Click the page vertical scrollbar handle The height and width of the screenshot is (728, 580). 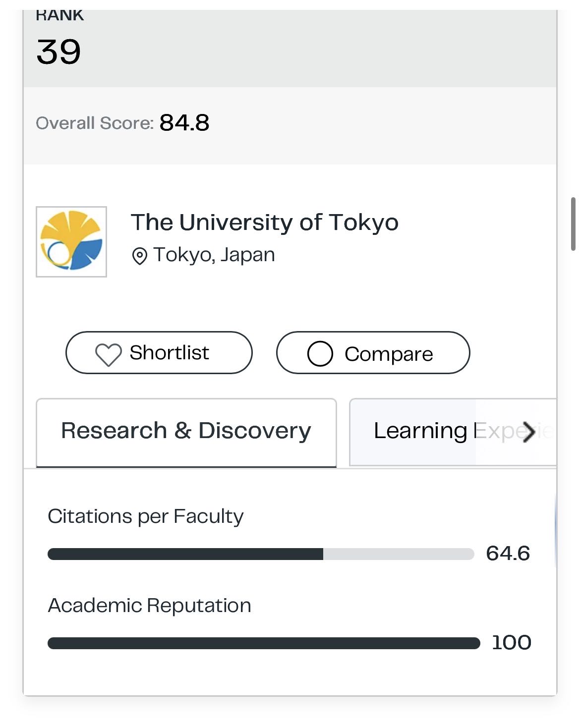(573, 224)
